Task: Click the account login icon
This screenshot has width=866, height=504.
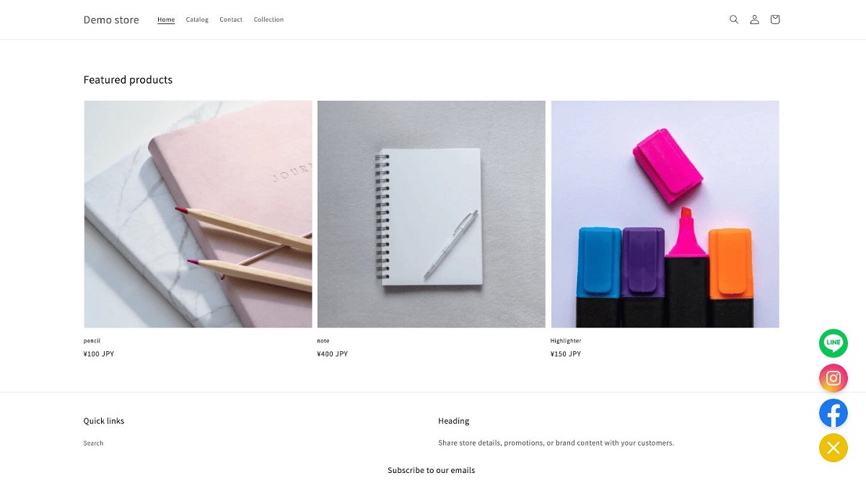Action: pos(754,19)
